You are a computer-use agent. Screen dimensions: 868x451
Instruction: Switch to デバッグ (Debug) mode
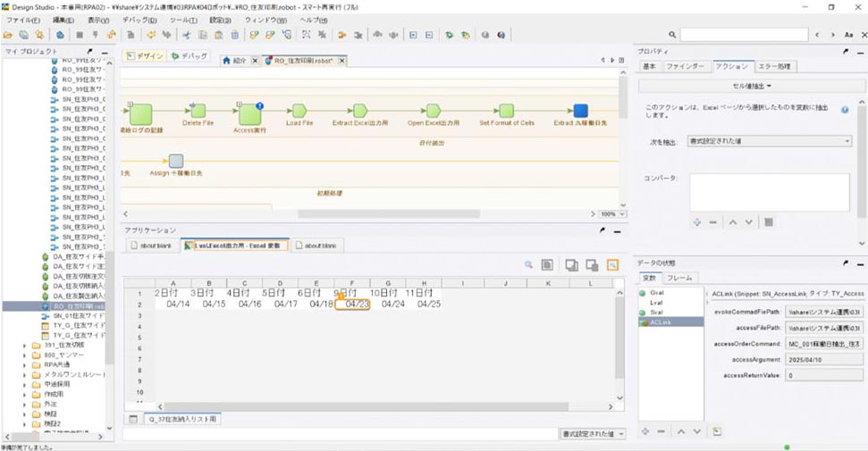coord(190,56)
